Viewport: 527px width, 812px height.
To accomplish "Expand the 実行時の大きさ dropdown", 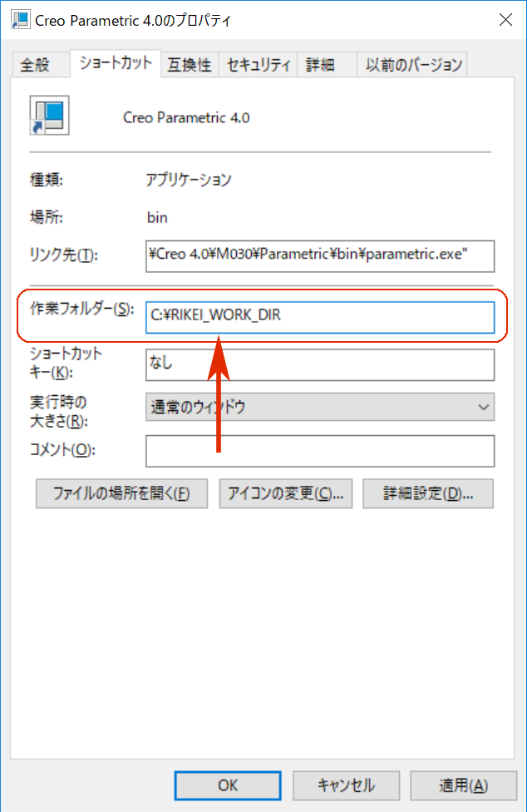I will tap(319, 407).
